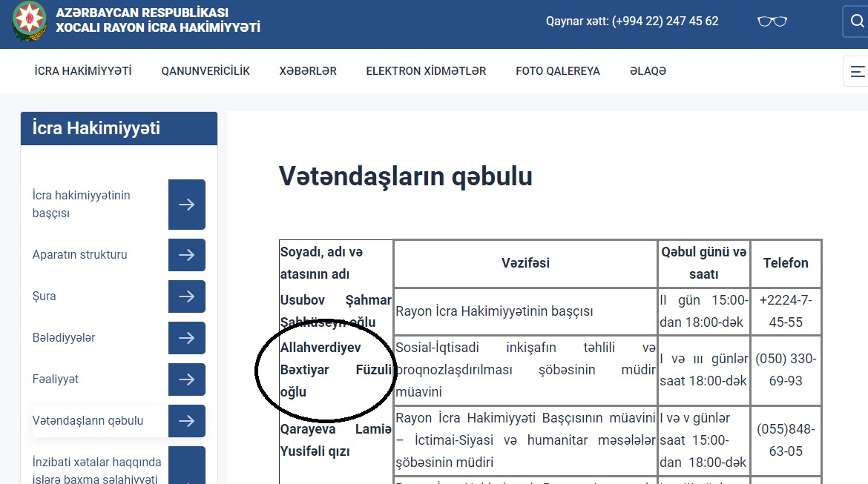
Task: Open the search magnifier icon
Action: click(x=856, y=21)
